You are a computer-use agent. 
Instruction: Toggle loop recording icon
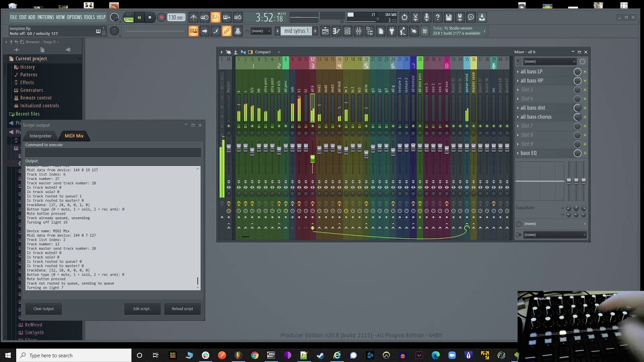(237, 18)
